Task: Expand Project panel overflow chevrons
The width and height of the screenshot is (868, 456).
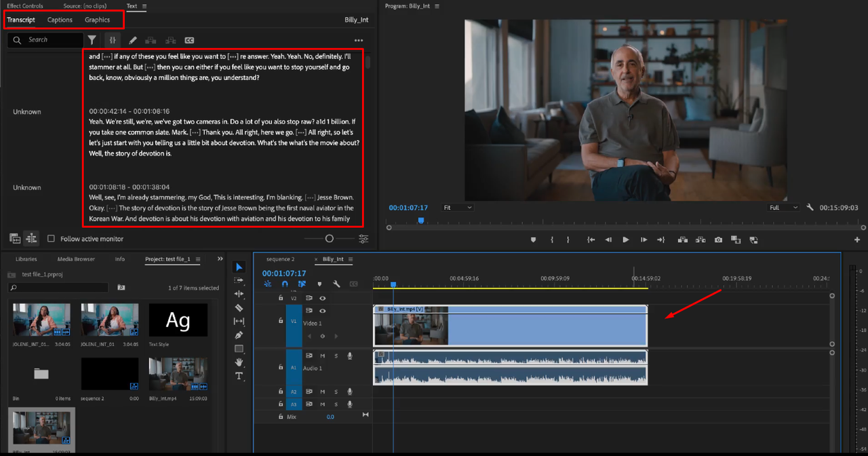Action: pyautogui.click(x=220, y=259)
